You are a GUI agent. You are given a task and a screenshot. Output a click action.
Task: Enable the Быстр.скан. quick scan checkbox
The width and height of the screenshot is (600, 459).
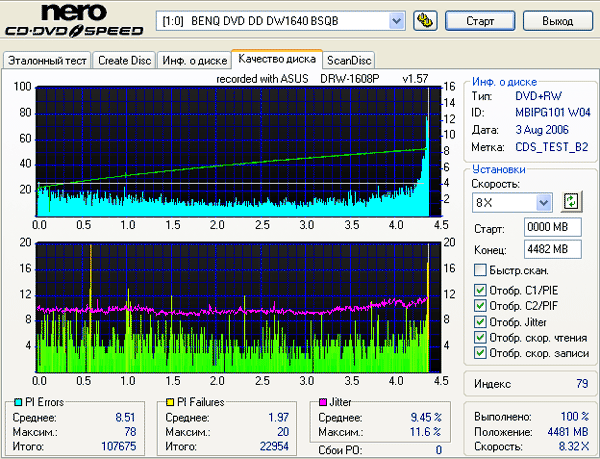pyautogui.click(x=481, y=270)
